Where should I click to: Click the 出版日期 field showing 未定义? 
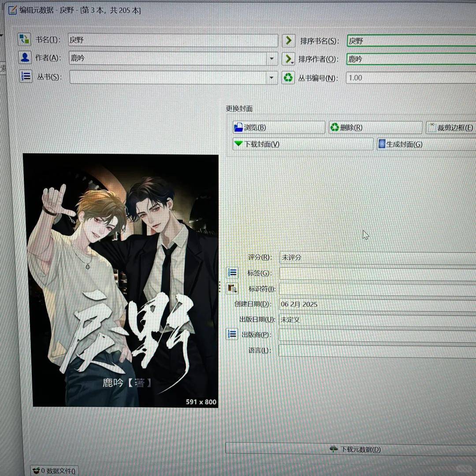click(x=377, y=320)
